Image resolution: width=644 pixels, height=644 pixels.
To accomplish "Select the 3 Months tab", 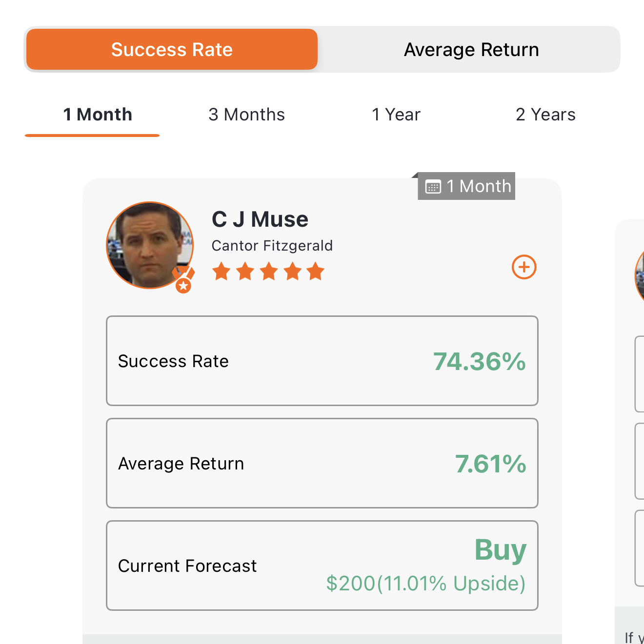I will click(x=246, y=115).
